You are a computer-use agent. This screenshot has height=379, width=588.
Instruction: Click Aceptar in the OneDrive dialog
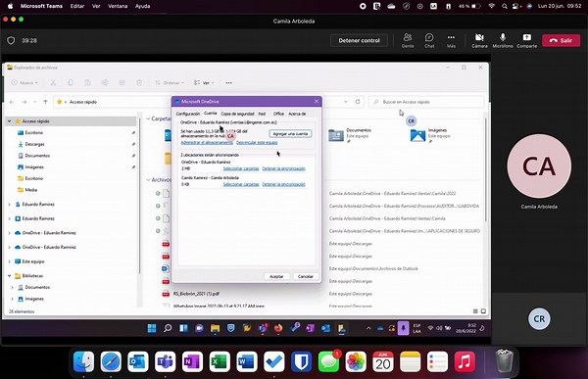[276, 276]
